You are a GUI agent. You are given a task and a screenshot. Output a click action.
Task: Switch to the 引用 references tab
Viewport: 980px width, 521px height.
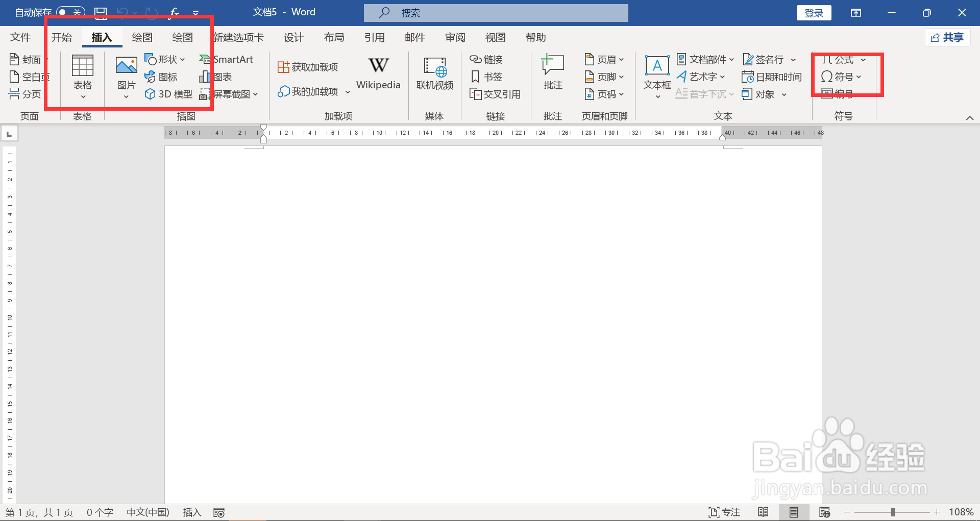point(375,37)
